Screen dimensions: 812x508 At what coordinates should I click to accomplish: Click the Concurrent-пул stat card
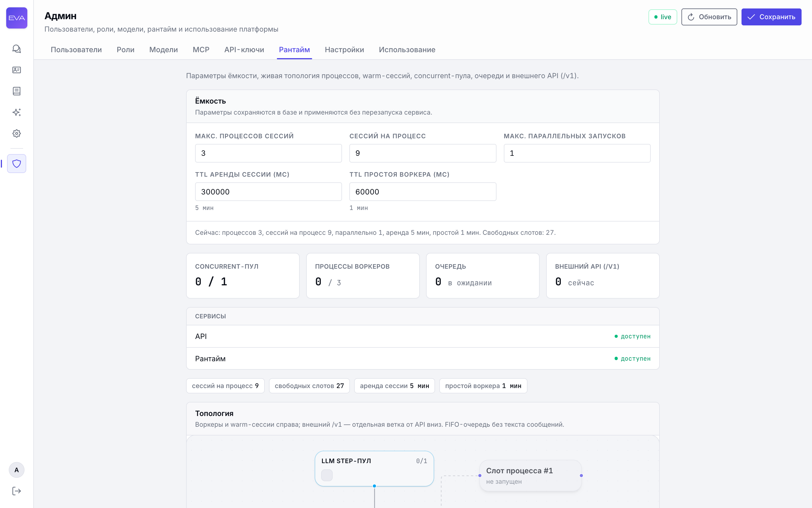[x=242, y=275]
